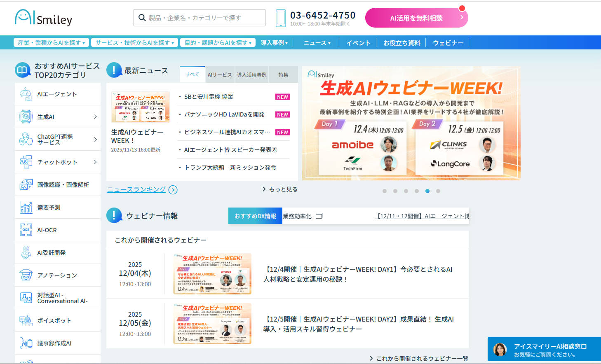Switch to the third carousel slide dot
601x364 pixels.
(406, 191)
